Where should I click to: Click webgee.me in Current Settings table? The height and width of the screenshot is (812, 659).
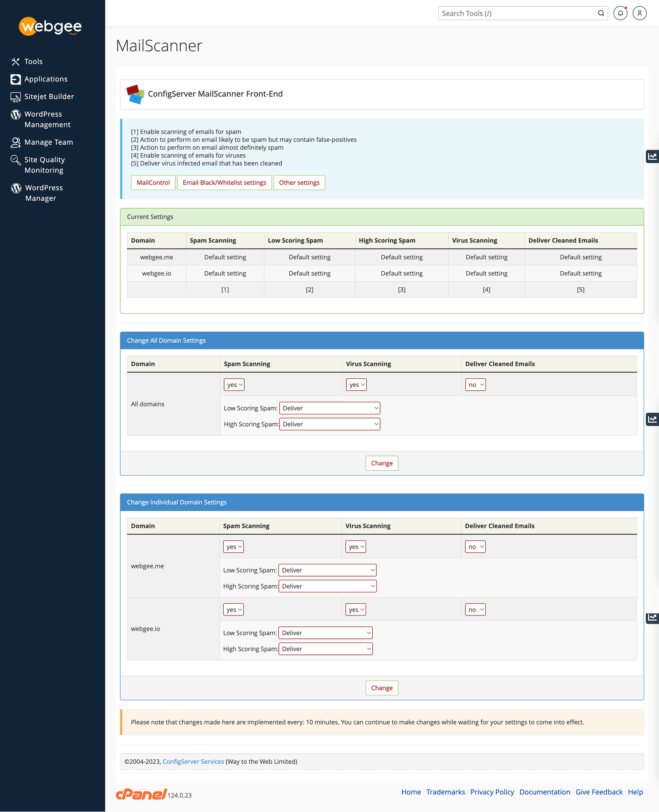coord(157,257)
